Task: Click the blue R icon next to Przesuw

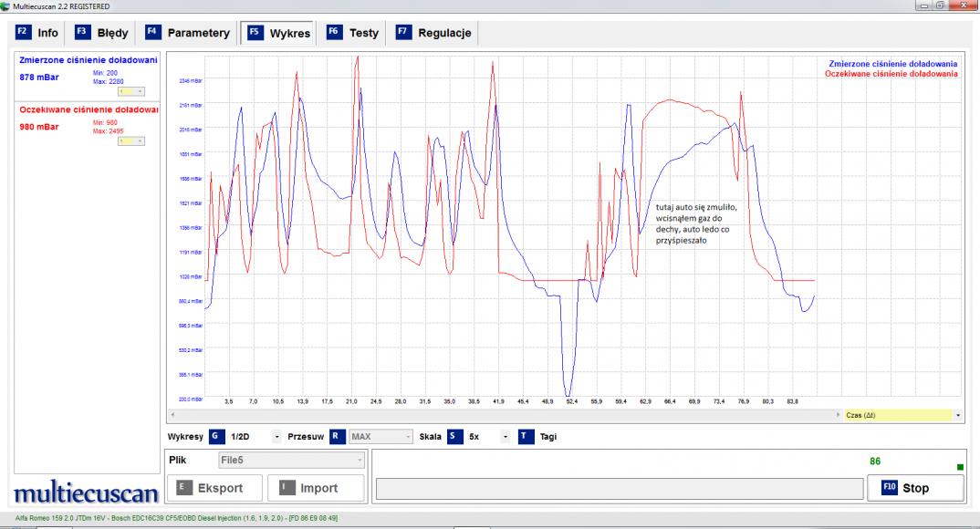Action: pos(336,436)
